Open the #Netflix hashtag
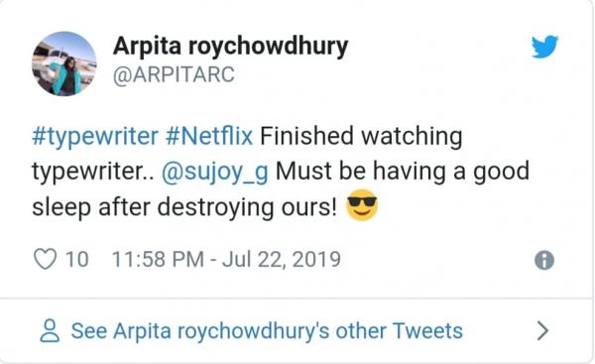 209,136
